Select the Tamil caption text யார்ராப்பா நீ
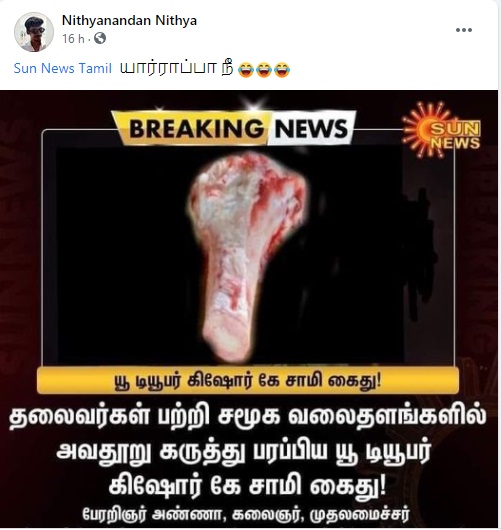The height and width of the screenshot is (530, 501). (177, 69)
